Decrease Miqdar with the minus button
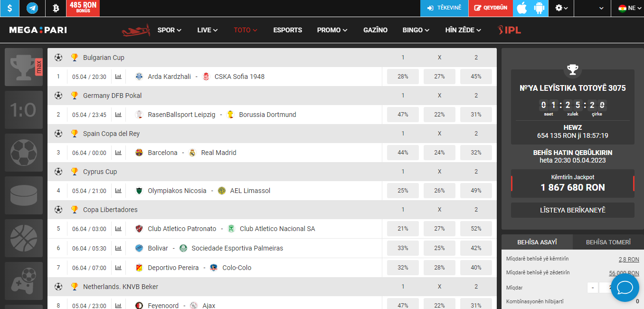The image size is (644, 309). [x=592, y=288]
